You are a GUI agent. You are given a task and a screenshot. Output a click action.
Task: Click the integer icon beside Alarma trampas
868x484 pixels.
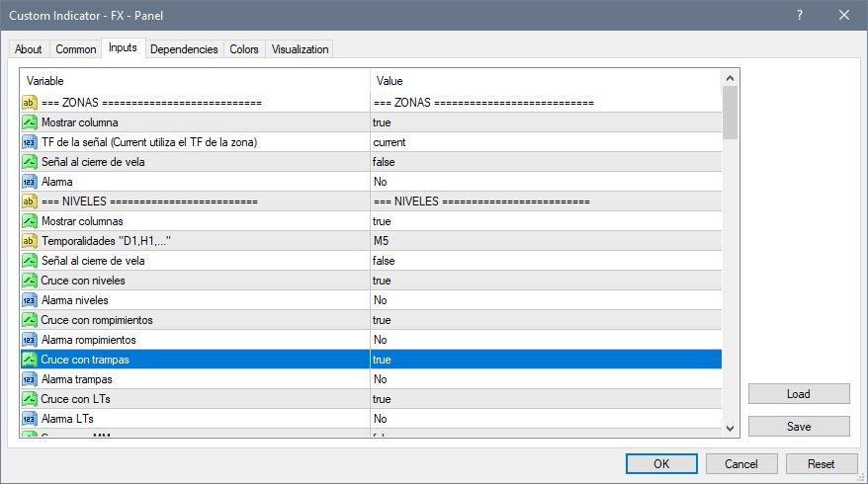(x=29, y=379)
